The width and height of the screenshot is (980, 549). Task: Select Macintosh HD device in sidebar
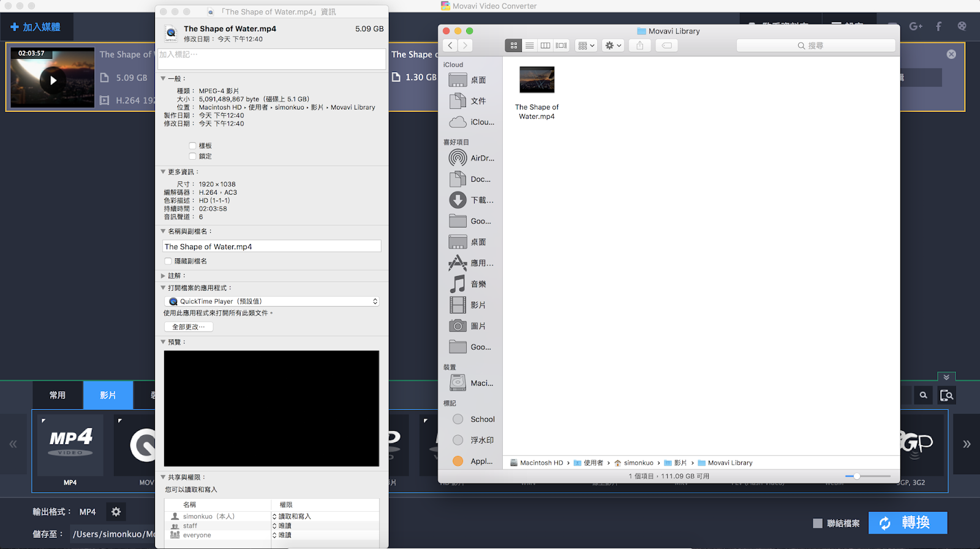(470, 383)
